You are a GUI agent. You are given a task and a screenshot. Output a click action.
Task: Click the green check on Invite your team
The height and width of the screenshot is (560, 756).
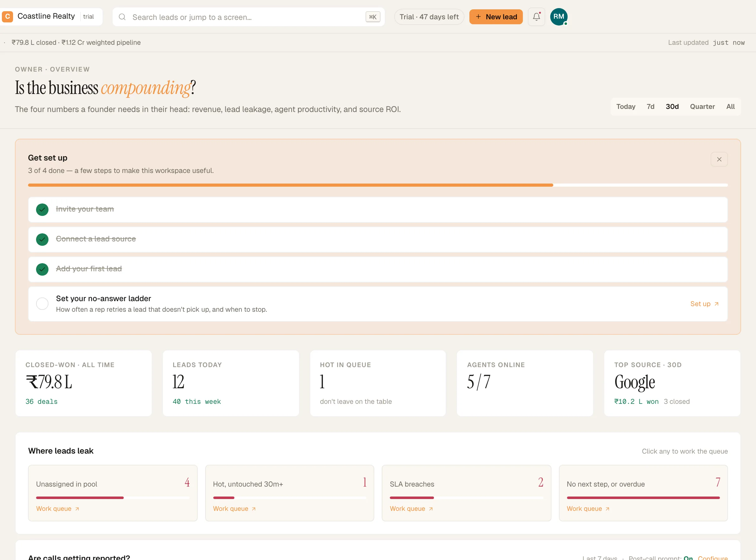click(x=42, y=209)
